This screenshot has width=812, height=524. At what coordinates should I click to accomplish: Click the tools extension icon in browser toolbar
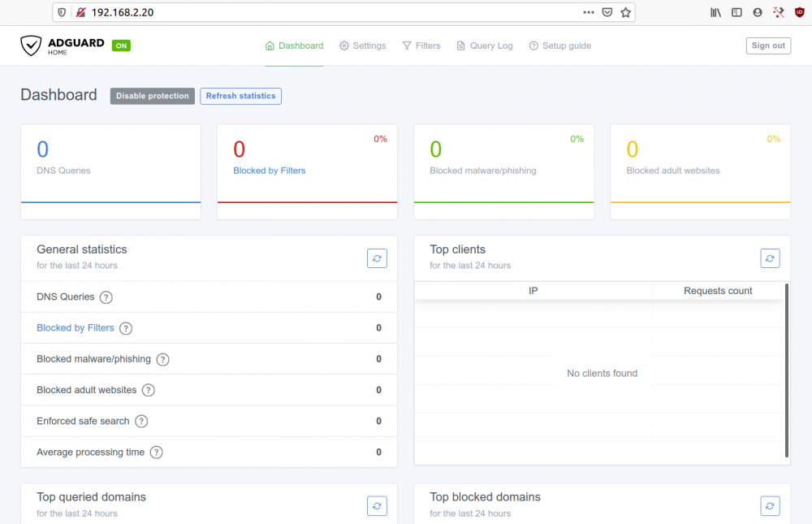click(779, 12)
